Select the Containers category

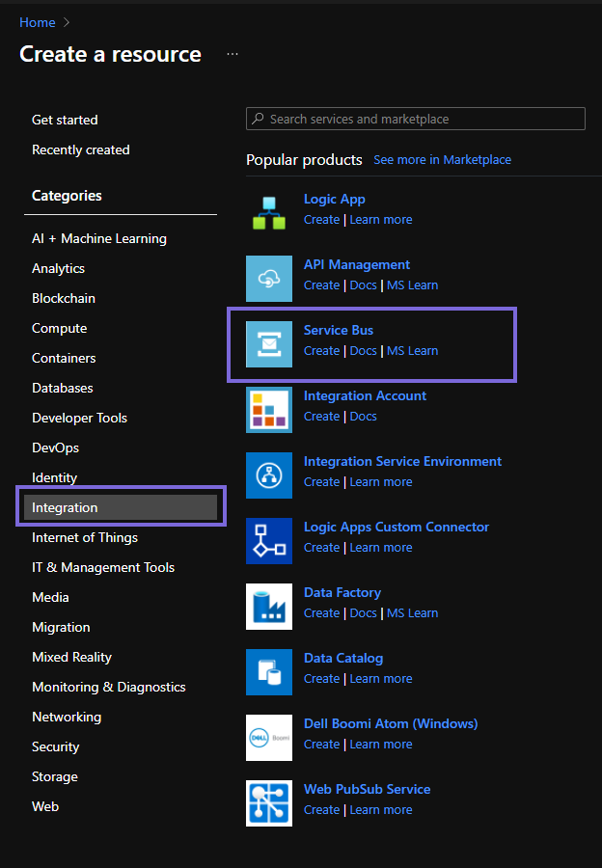64,358
